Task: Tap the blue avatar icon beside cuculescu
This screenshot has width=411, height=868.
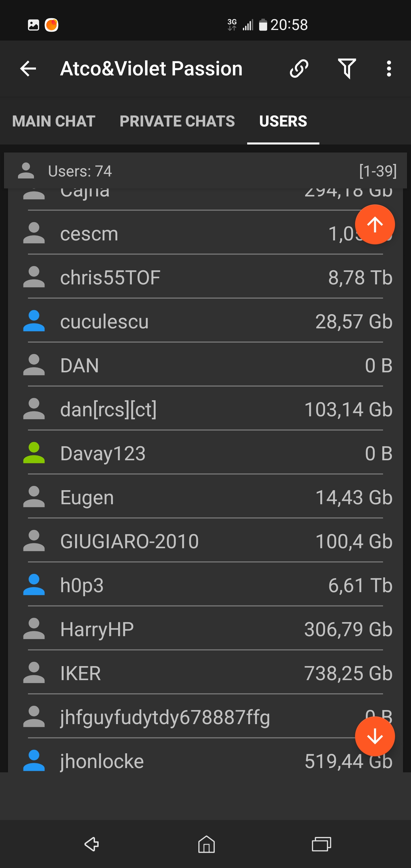Action: point(34,321)
